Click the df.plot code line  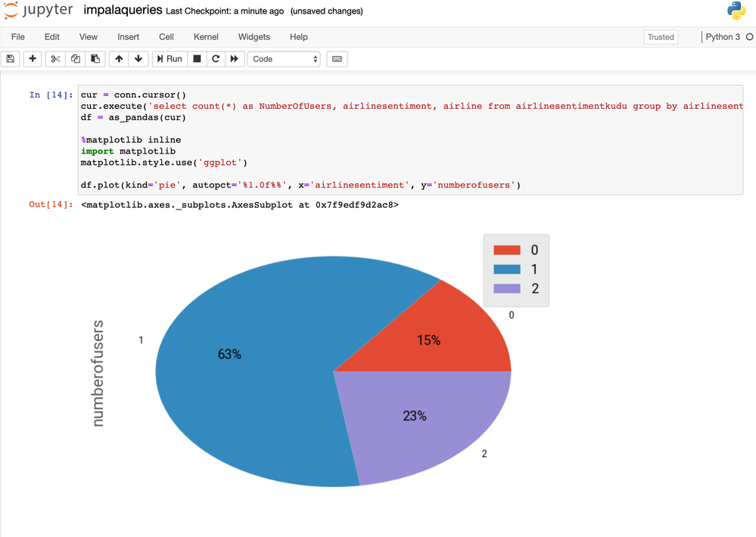point(300,185)
